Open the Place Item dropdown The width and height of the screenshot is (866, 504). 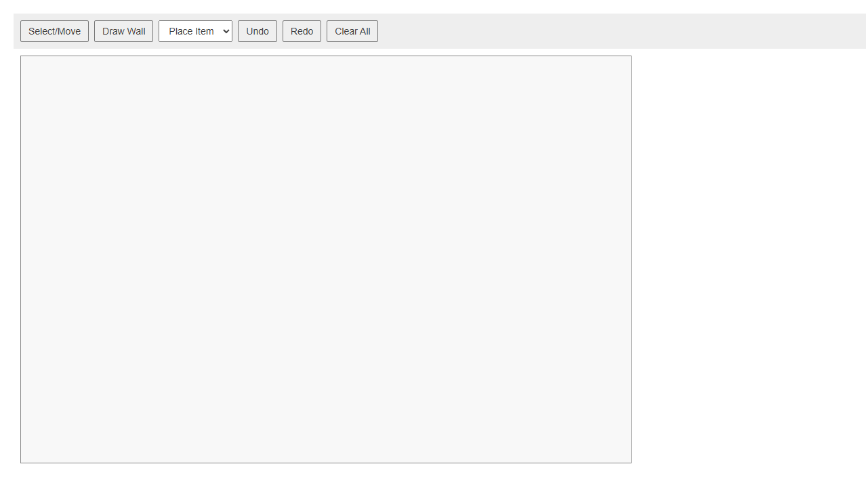point(195,31)
